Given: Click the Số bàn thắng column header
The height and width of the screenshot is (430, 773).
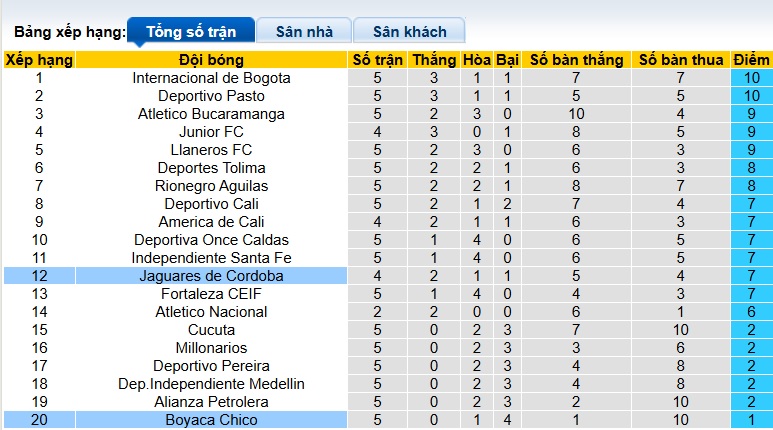Looking at the screenshot, I should click(x=576, y=60).
